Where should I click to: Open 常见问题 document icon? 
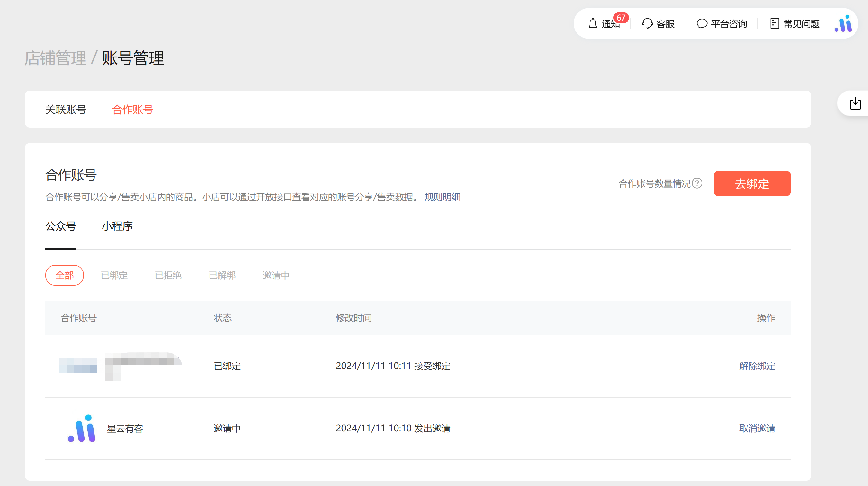click(x=774, y=23)
